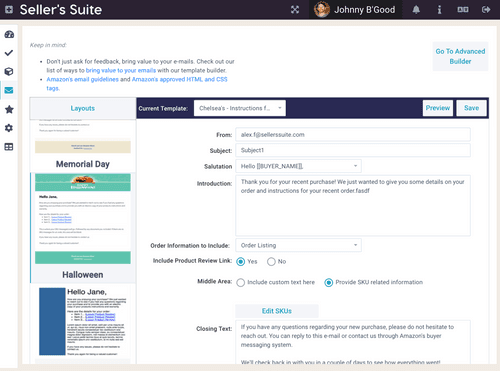Open the dashboard gauge icon in sidebar

click(x=9, y=34)
